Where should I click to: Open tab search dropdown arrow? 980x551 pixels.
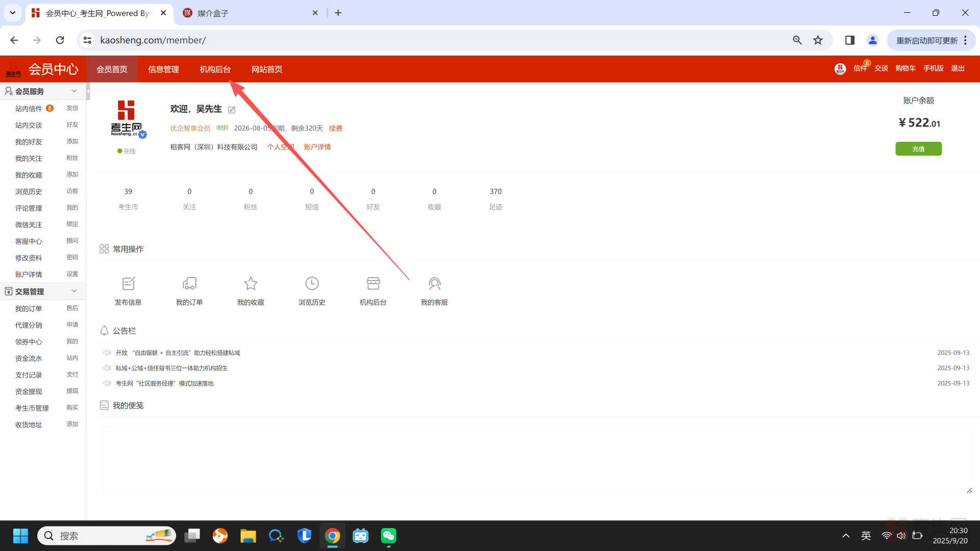click(13, 13)
